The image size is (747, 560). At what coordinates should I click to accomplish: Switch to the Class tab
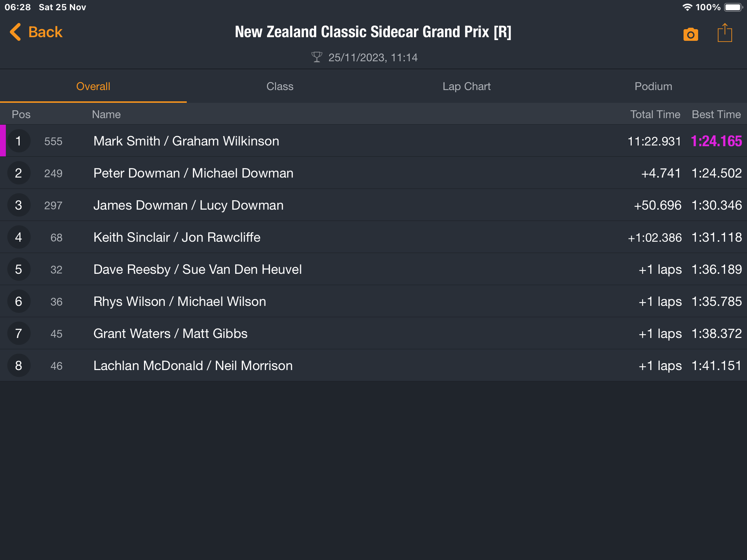(x=280, y=86)
